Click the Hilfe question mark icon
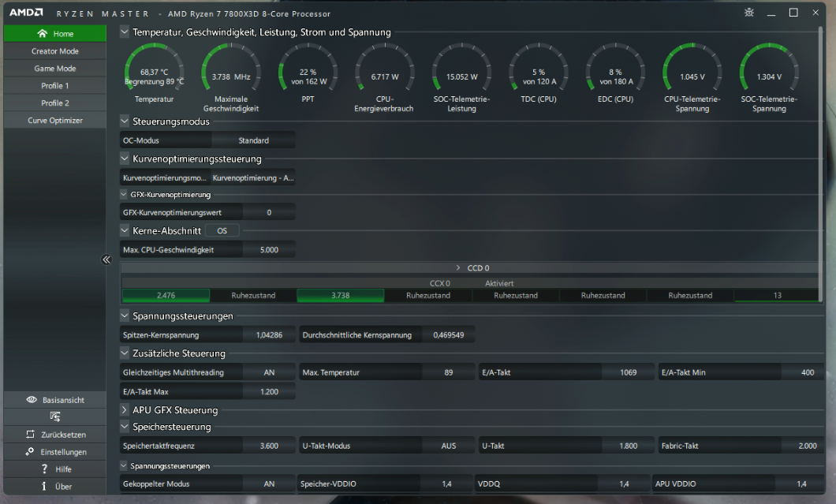This screenshot has height=504, width=836. click(x=44, y=469)
